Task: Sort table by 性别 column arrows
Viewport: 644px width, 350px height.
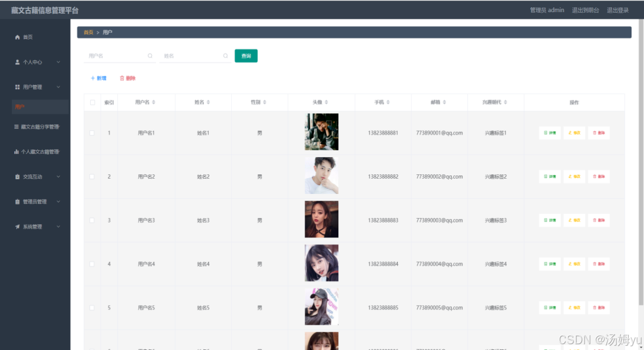Action: 265,102
